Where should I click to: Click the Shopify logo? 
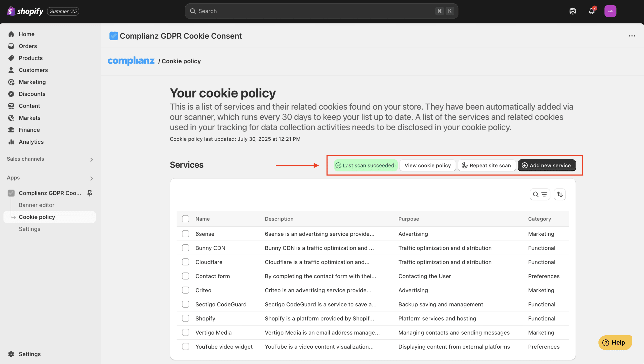coord(25,11)
